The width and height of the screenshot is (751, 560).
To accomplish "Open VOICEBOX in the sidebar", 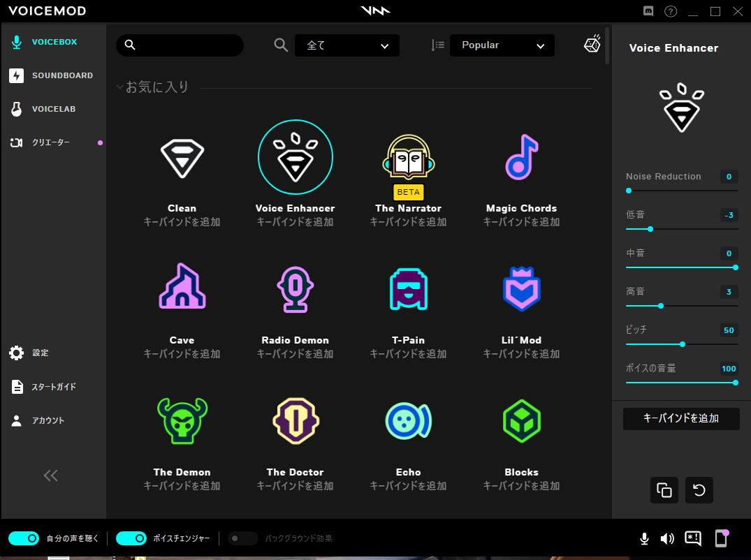I will (53, 42).
